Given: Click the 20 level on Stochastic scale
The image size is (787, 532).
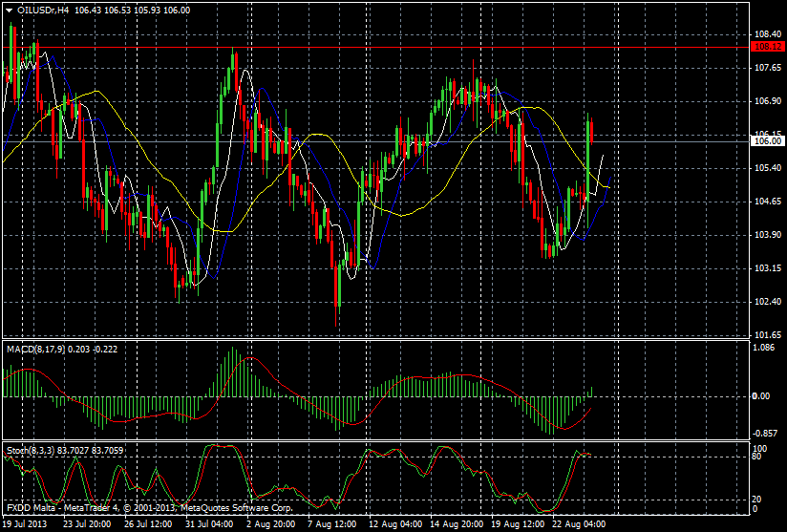Looking at the screenshot, I should 758,499.
